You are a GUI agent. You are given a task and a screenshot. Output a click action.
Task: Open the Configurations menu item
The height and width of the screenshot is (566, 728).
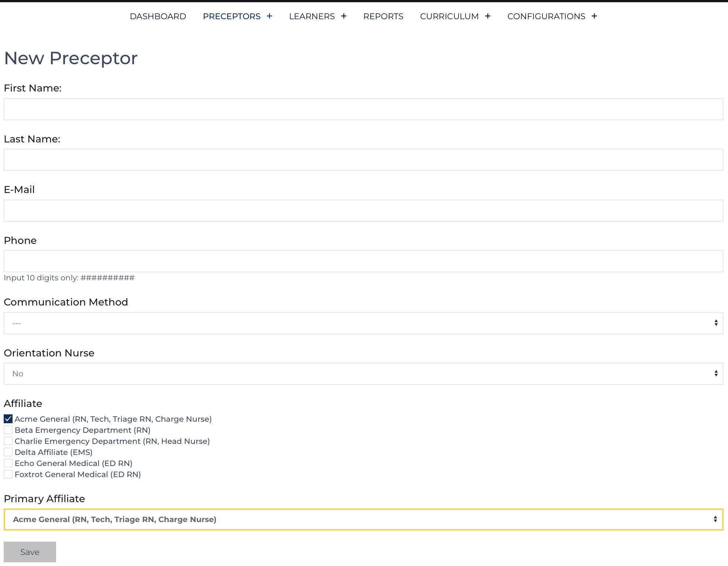[x=546, y=16]
